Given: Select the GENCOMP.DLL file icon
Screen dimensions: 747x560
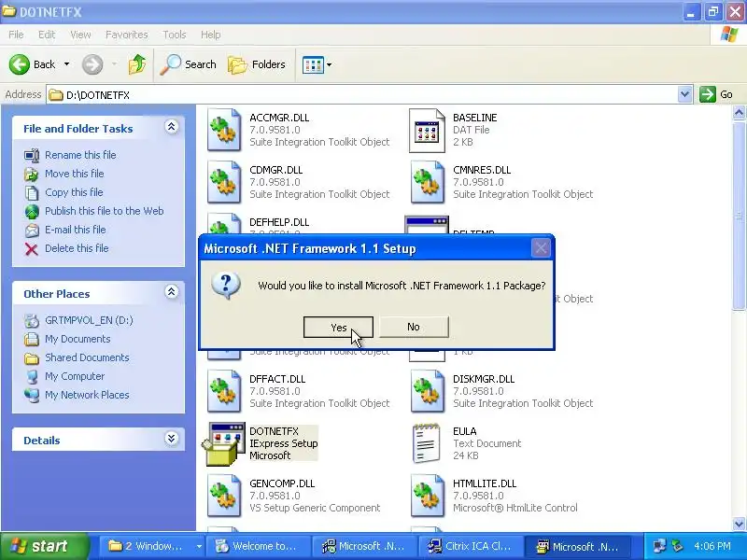Looking at the screenshot, I should click(x=224, y=496).
